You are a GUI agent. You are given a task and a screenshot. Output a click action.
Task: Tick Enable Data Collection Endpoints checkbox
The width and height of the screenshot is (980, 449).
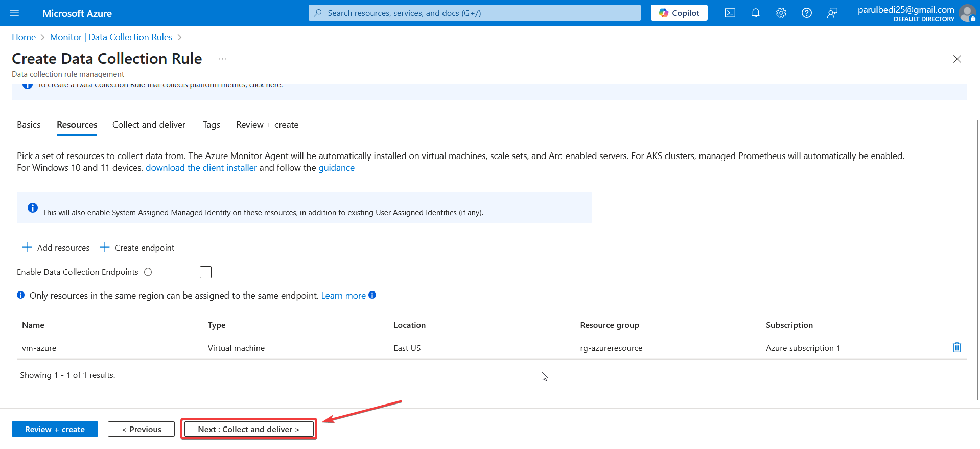(x=205, y=272)
